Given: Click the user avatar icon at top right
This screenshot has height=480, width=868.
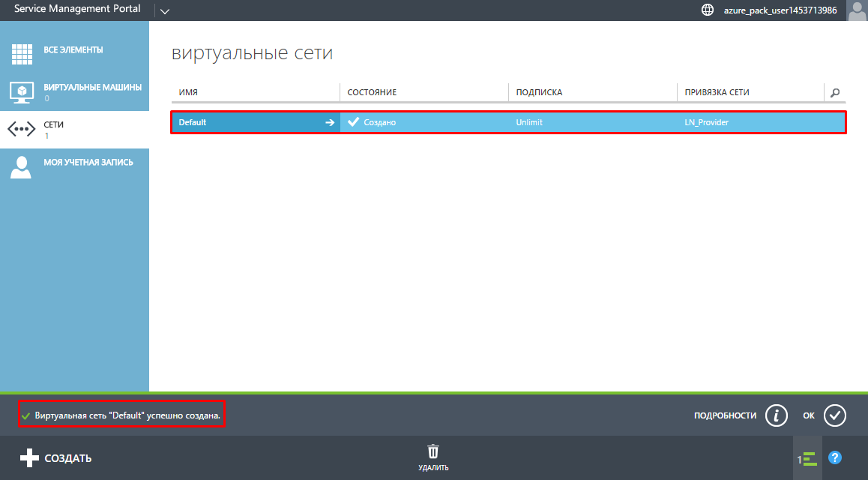Looking at the screenshot, I should (x=857, y=10).
